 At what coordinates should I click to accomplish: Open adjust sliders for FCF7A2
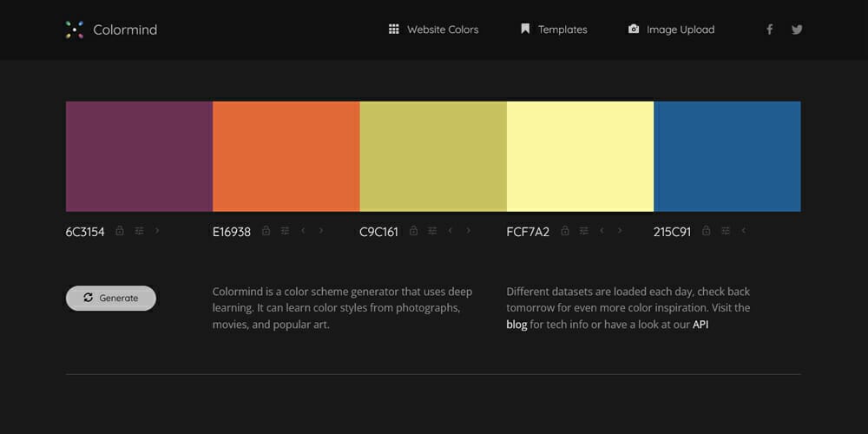point(583,231)
